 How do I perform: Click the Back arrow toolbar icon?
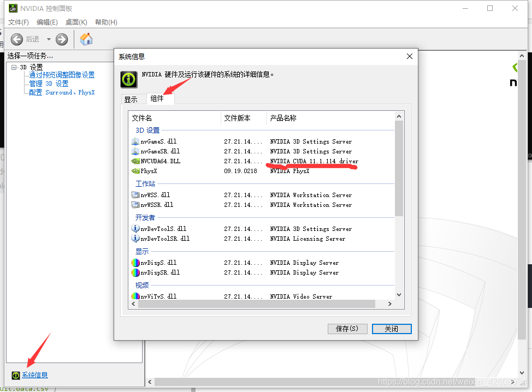(x=16, y=39)
